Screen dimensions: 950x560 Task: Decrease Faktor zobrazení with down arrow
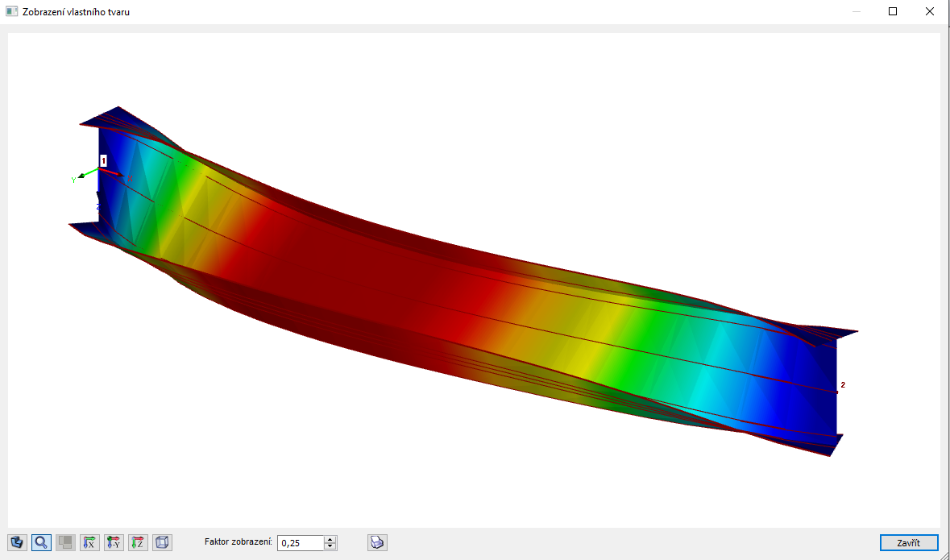tap(330, 546)
